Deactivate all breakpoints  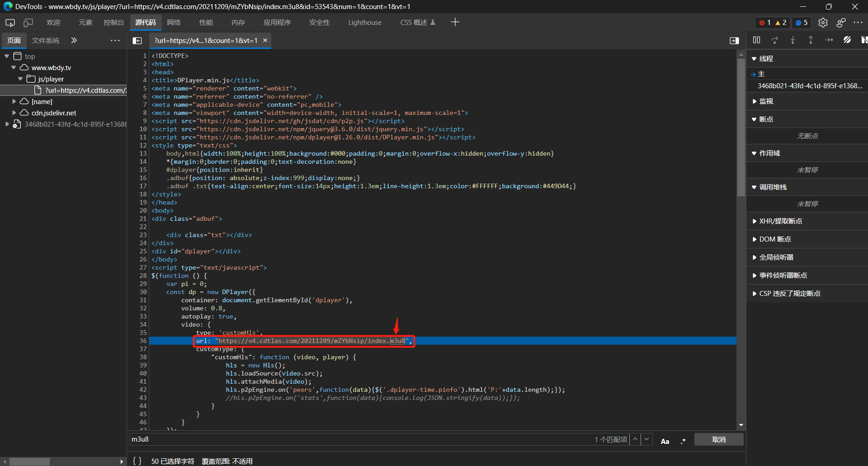point(847,40)
